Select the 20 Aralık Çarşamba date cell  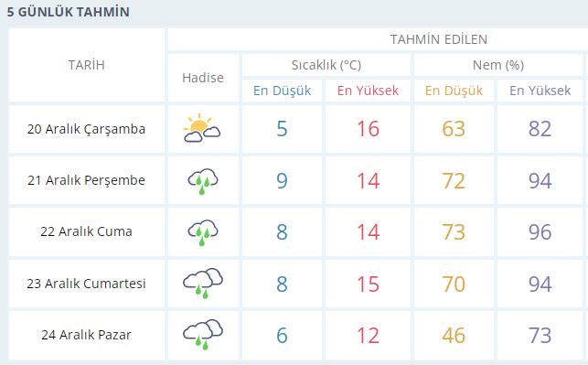[x=86, y=129]
